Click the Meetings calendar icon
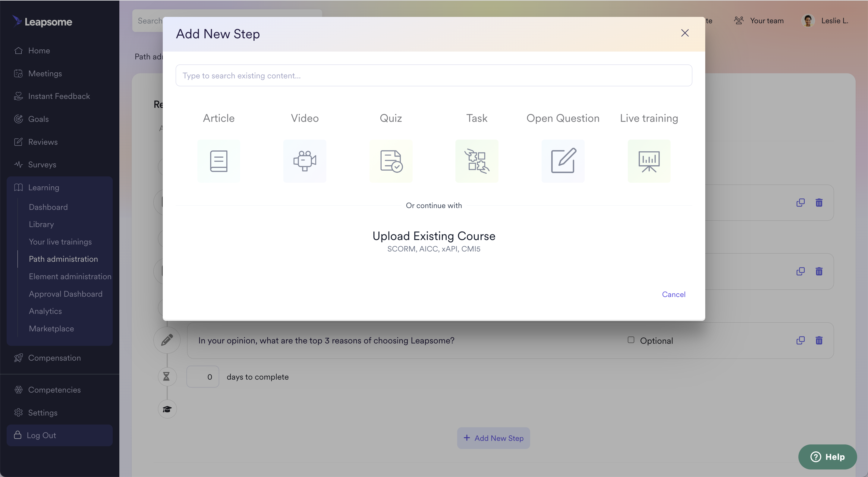Screen dimensions: 868x477 (18, 74)
